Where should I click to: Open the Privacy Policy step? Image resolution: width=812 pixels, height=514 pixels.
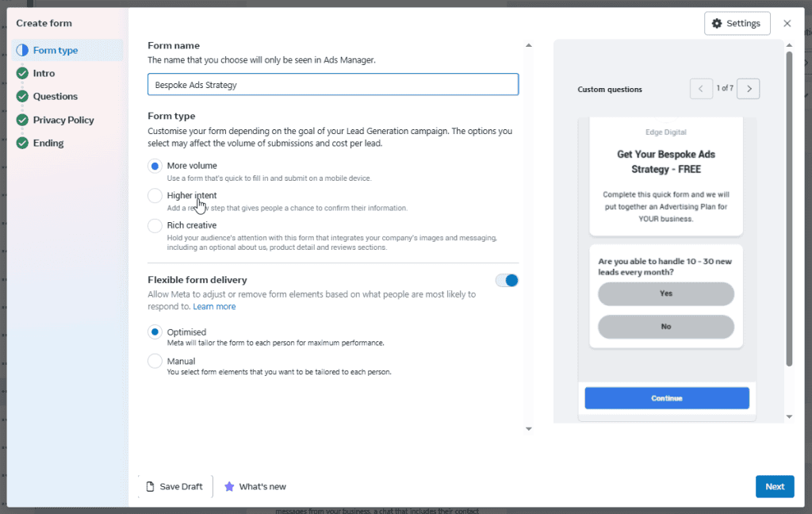click(63, 120)
